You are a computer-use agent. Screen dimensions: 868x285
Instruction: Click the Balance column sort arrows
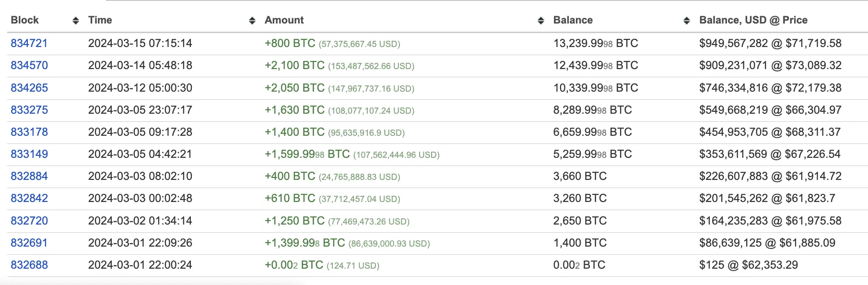(x=687, y=20)
